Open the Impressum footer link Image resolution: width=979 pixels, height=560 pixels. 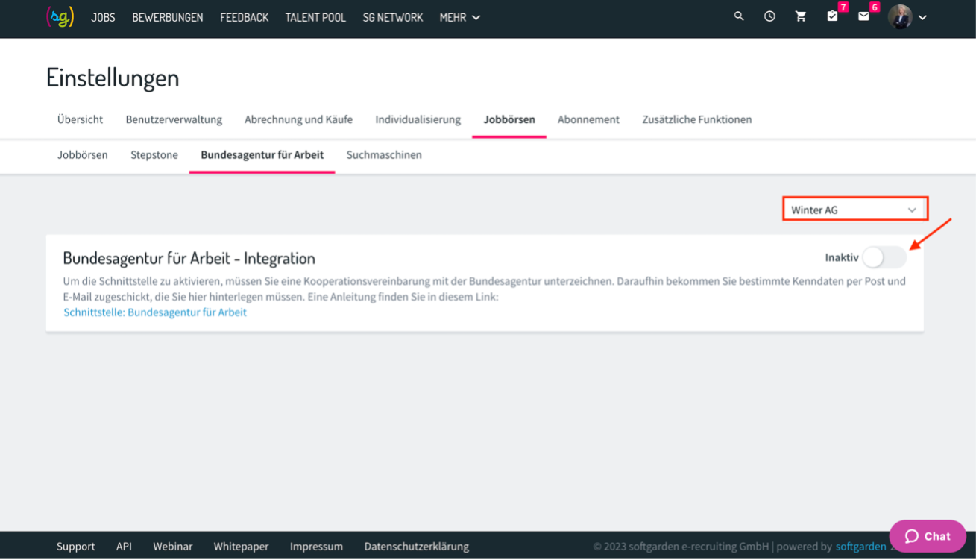[x=318, y=548]
